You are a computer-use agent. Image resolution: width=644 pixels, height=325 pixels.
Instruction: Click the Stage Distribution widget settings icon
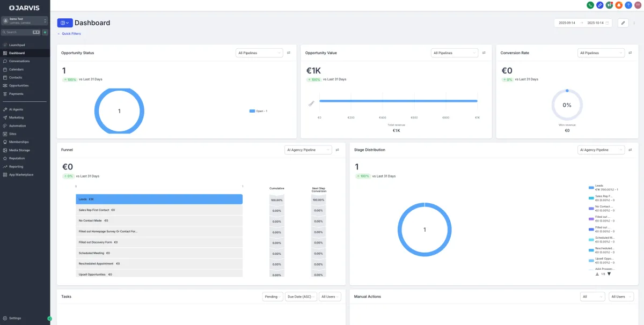631,150
